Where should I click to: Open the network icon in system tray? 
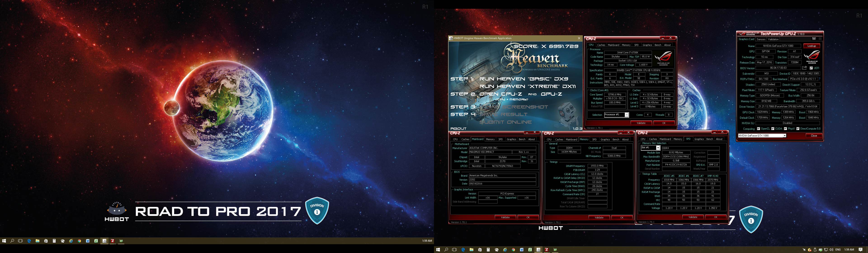pyautogui.click(x=826, y=250)
